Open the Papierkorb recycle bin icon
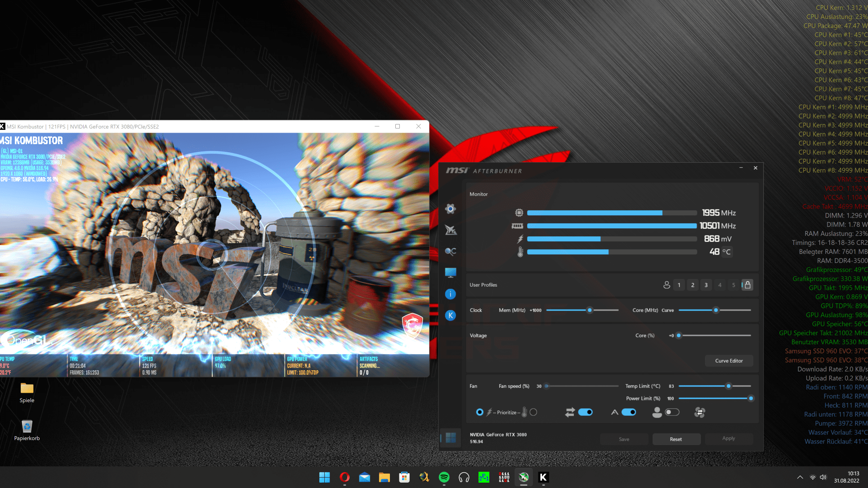Screen dimensions: 868x488 (x=27, y=430)
